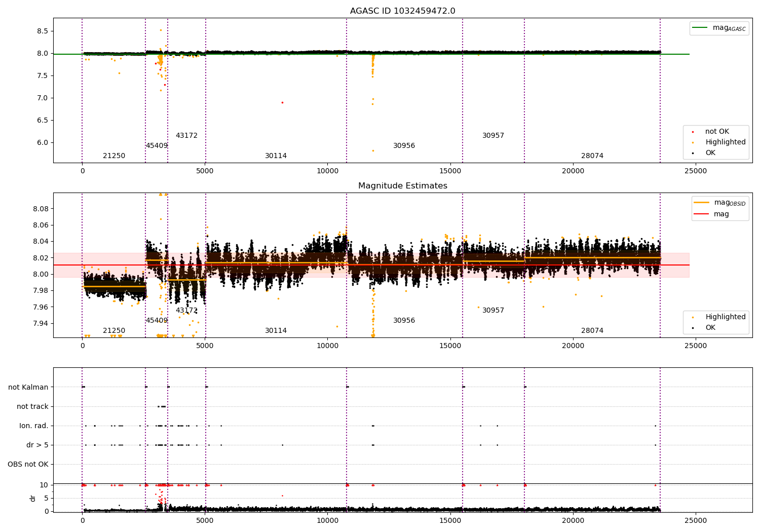Click the 'AGASC ID 1032459472.0' plot title
The width and height of the screenshot is (760, 532).
click(x=402, y=11)
